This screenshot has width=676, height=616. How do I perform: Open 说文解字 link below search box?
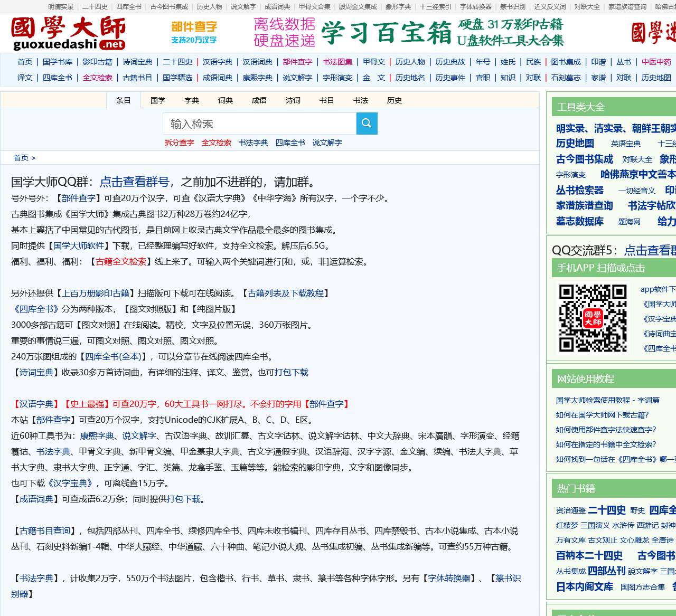[327, 143]
